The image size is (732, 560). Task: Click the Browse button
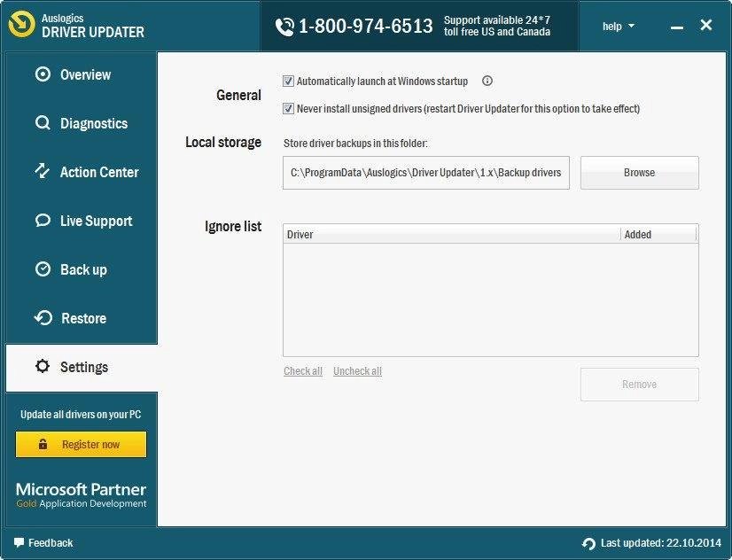(x=640, y=173)
